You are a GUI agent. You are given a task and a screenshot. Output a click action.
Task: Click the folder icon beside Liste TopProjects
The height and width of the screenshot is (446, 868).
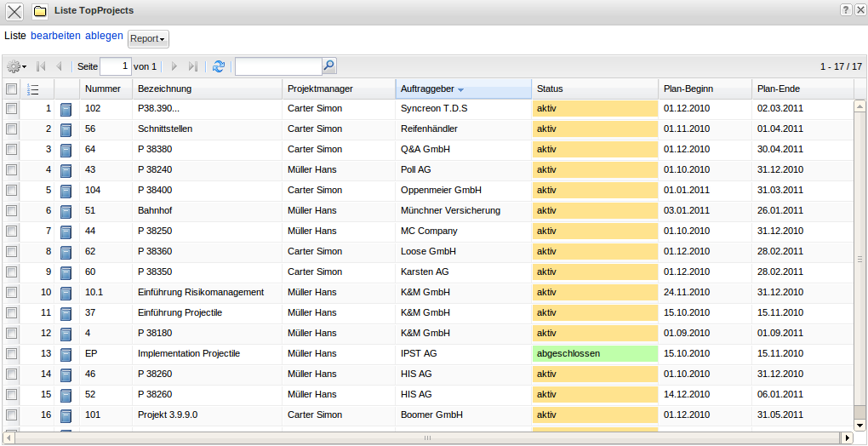click(x=40, y=11)
